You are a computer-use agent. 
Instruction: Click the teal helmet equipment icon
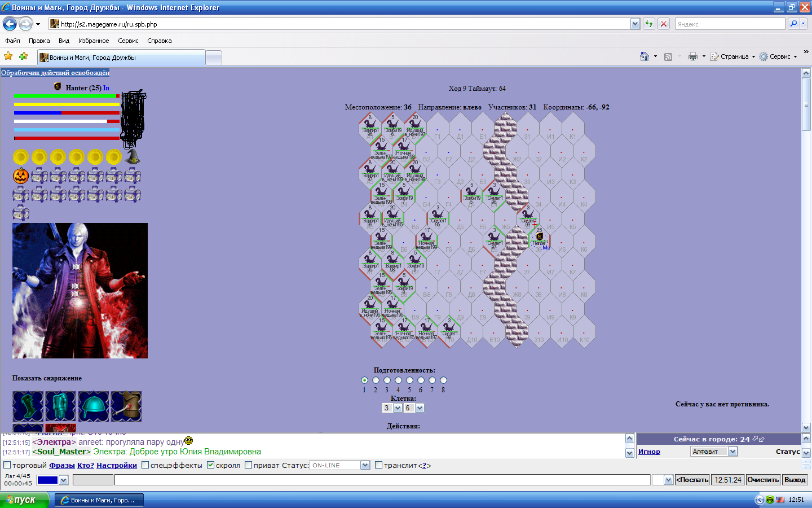pyautogui.click(x=94, y=406)
